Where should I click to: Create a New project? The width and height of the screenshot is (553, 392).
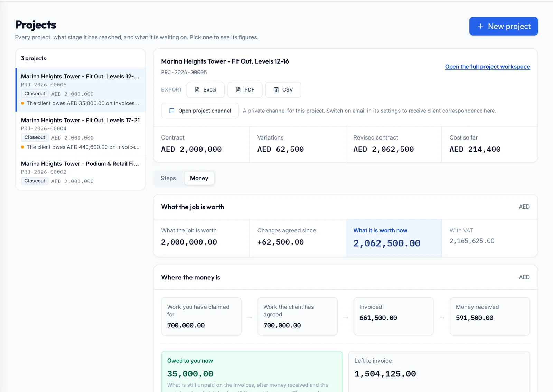504,26
